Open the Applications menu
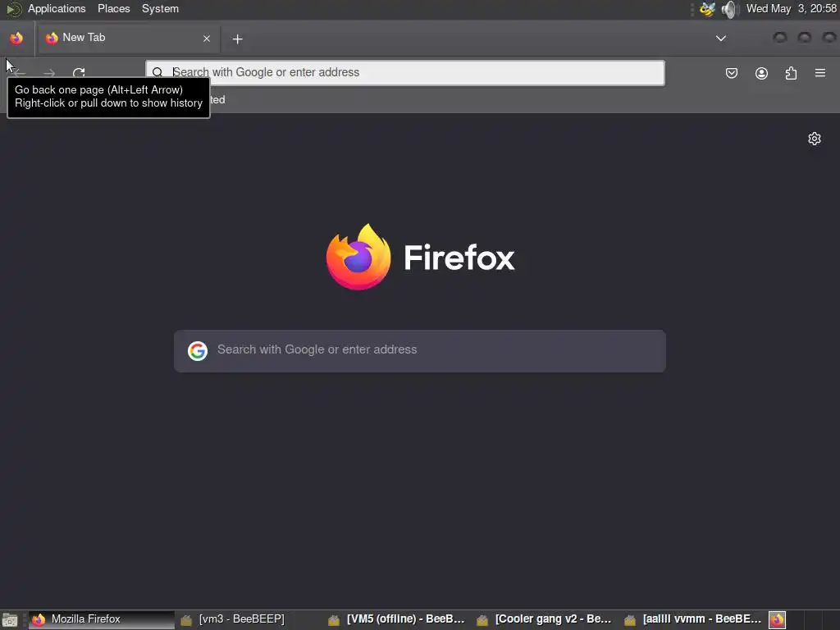This screenshot has height=630, width=840. (x=57, y=8)
